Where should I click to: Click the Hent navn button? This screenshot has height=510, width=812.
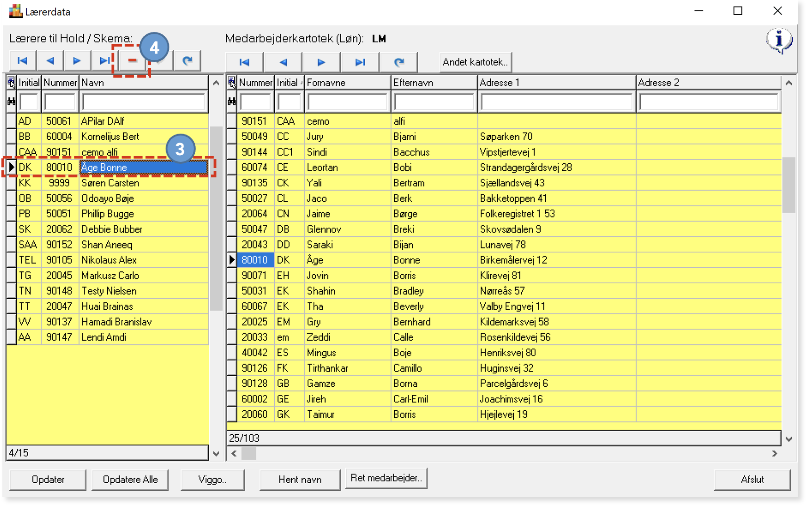point(300,480)
